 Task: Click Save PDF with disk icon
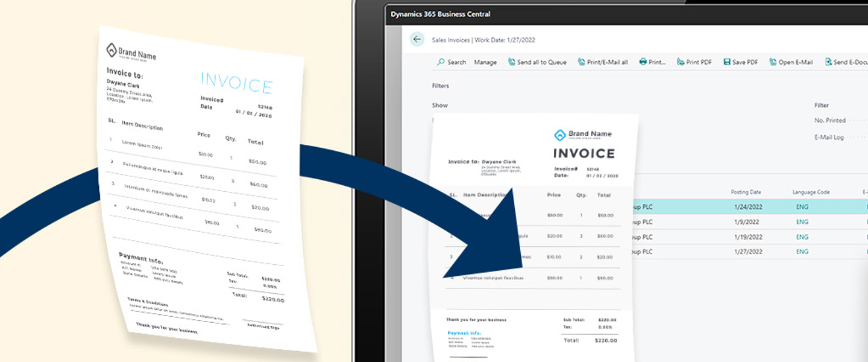[741, 62]
